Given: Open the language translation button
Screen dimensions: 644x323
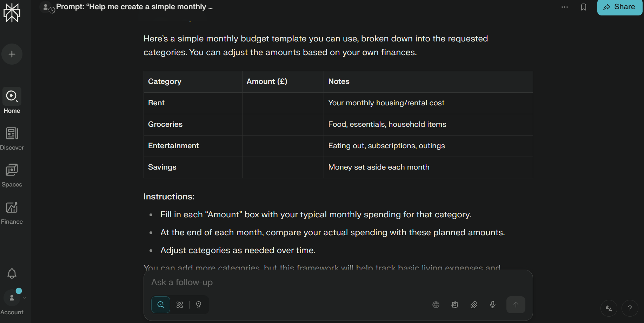Looking at the screenshot, I should tap(609, 308).
